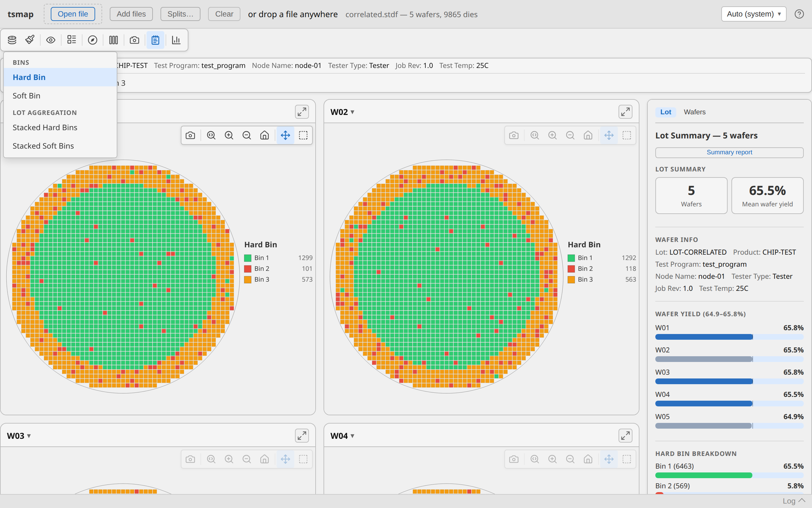Click the tsmap app title
The image size is (812, 508).
(21, 14)
